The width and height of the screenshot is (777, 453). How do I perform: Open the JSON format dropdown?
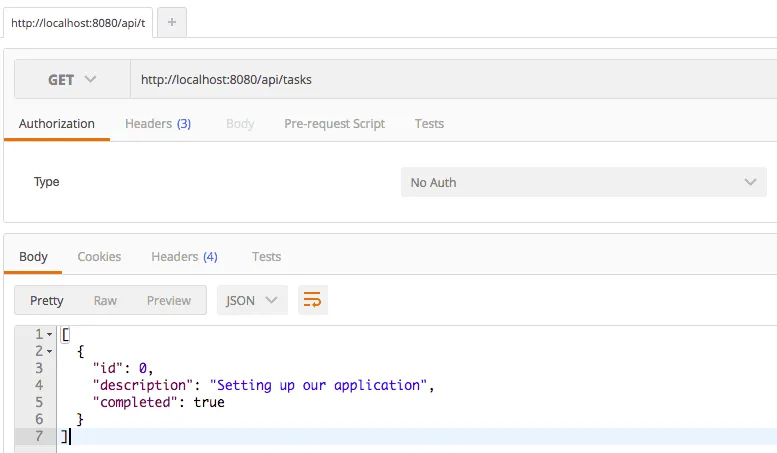tap(252, 300)
